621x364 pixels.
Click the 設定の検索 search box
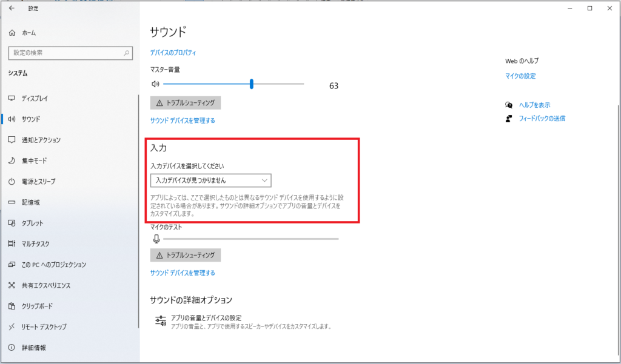coord(70,53)
